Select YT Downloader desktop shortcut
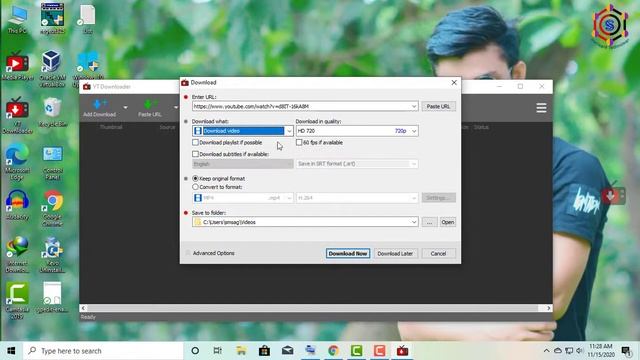640x360 pixels. (17, 116)
